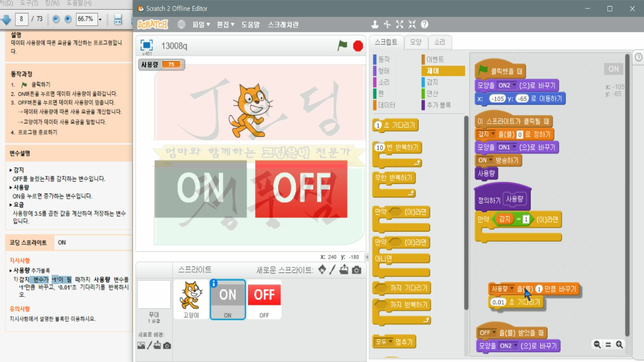Select the 고양이 sprite thumbnail
The width and height of the screenshot is (644, 362).
[191, 299]
